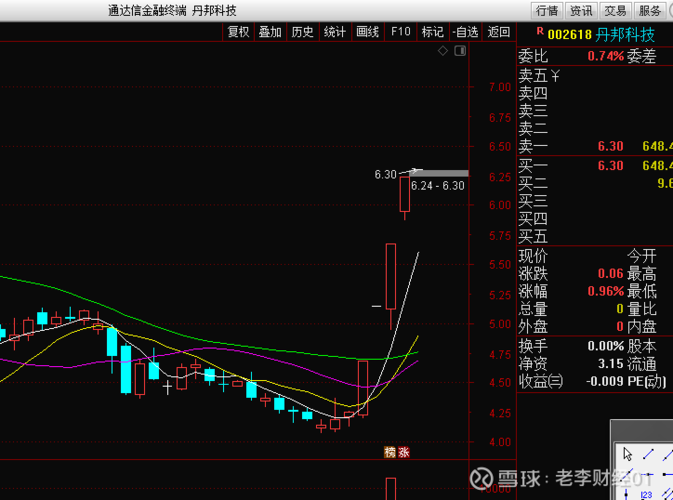Open the 交易 menu
Viewport: 673px width, 500px height.
click(615, 10)
